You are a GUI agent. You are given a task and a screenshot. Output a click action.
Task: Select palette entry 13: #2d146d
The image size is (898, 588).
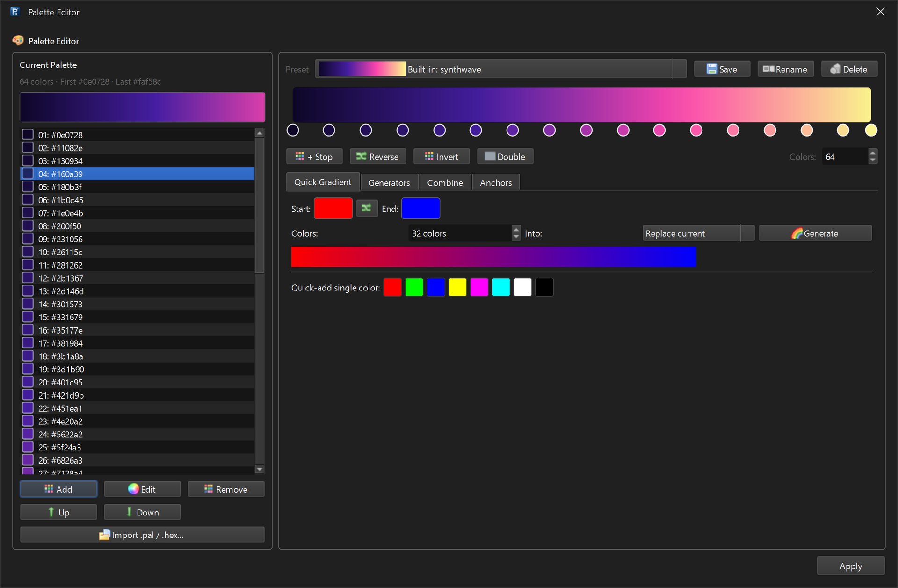[x=138, y=291]
